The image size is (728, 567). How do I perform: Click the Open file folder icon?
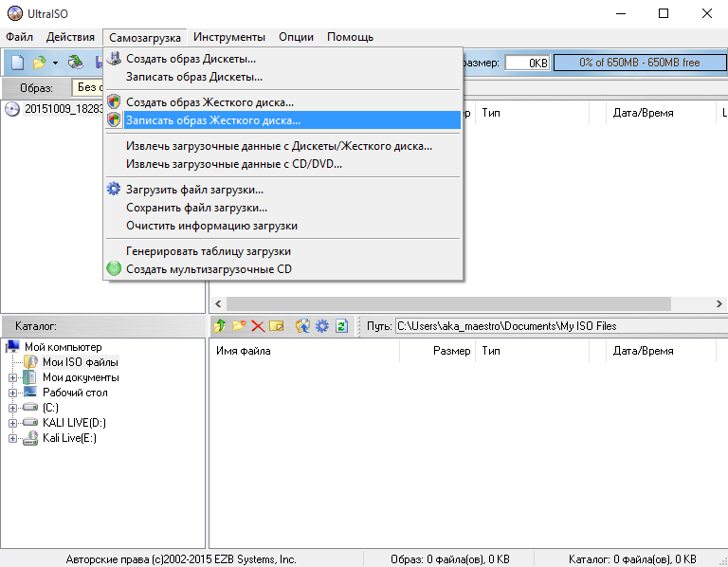[x=40, y=63]
